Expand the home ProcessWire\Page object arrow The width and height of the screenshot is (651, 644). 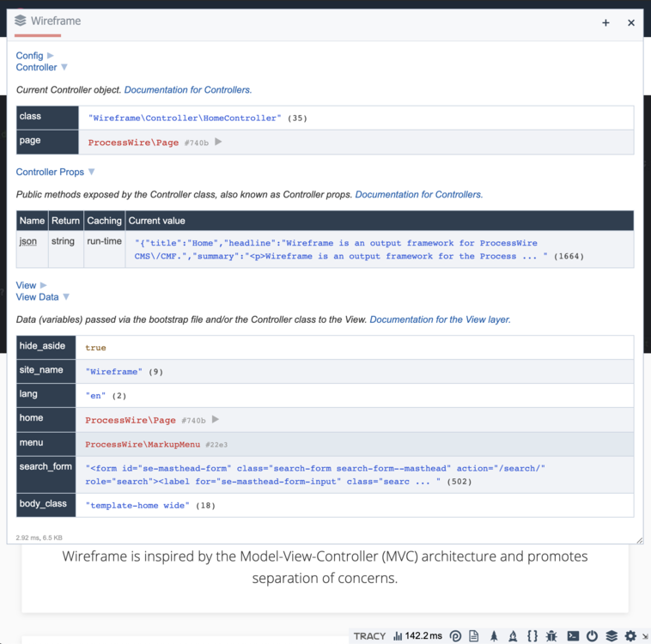tap(216, 420)
